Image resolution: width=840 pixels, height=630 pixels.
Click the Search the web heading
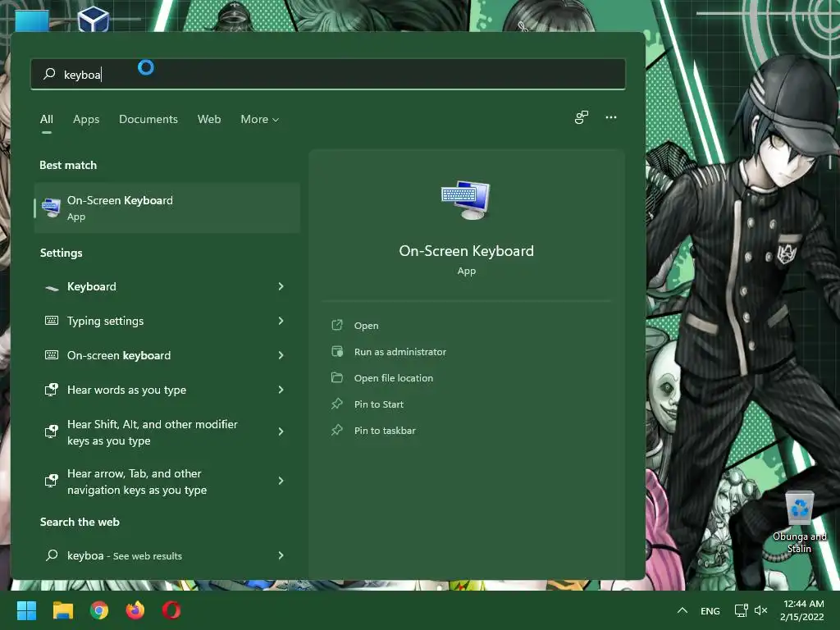click(x=80, y=522)
